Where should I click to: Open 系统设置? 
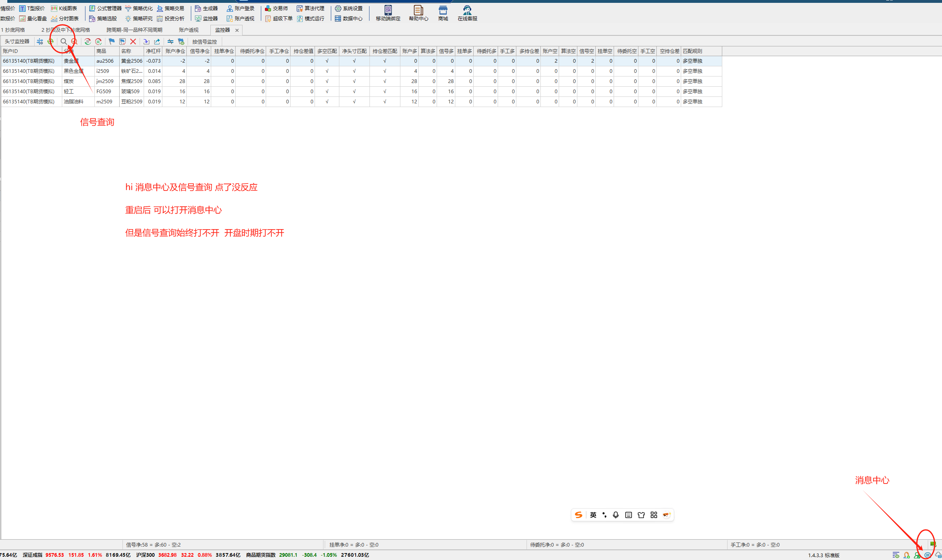[349, 8]
